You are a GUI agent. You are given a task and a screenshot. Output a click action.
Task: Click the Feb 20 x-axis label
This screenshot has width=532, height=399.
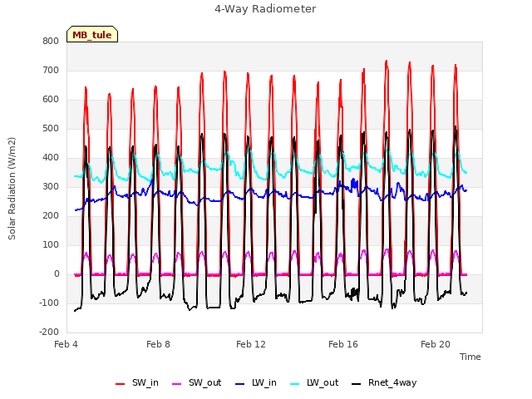coord(436,344)
